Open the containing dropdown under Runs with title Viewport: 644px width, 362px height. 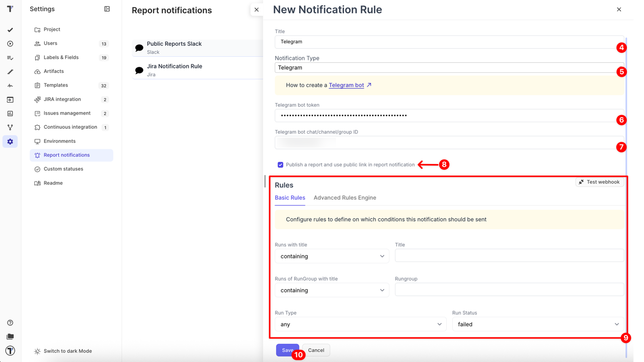332,256
